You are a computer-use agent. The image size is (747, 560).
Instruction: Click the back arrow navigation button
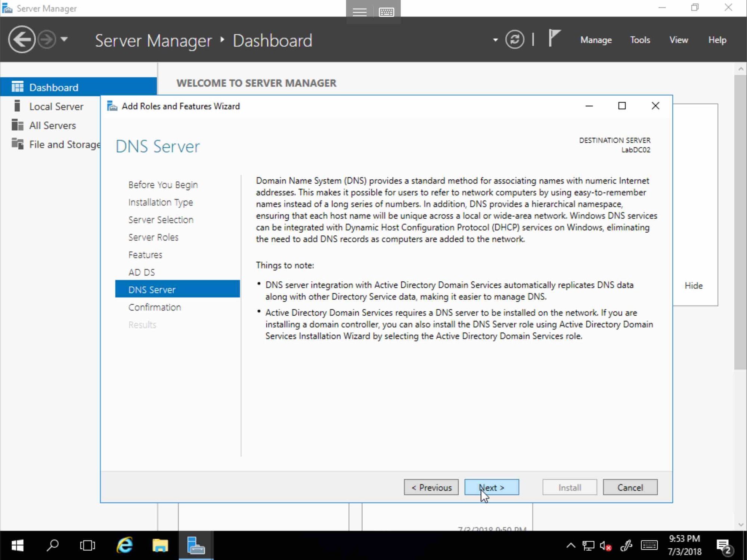tap(22, 39)
